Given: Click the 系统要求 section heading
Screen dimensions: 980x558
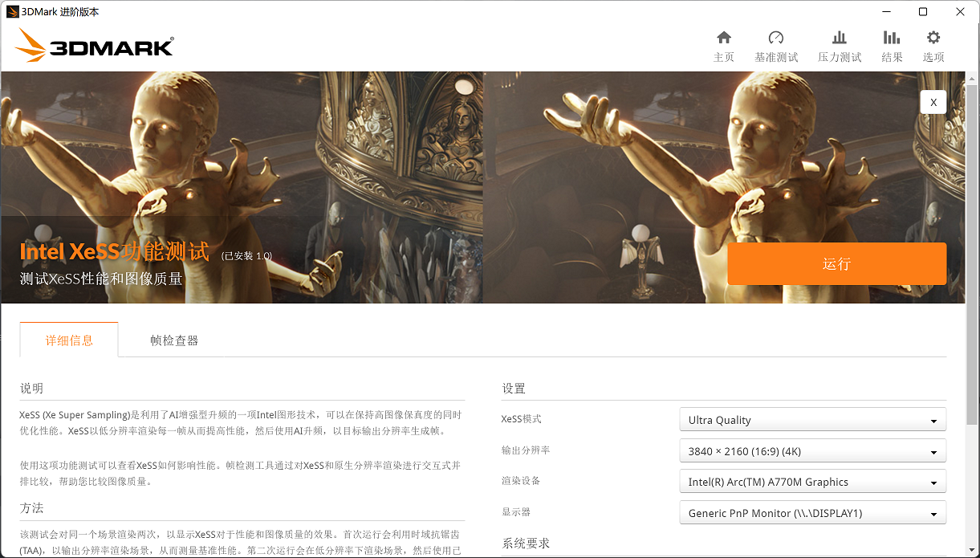Looking at the screenshot, I should [x=526, y=544].
